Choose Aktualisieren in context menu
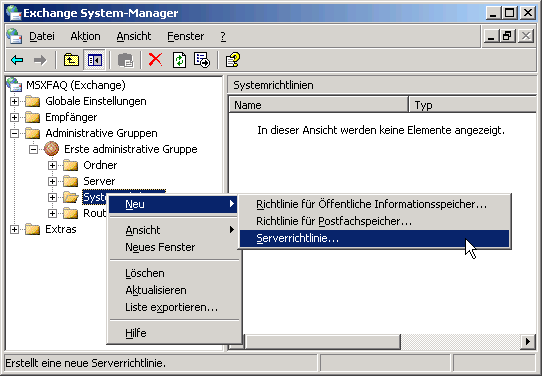 174,290
